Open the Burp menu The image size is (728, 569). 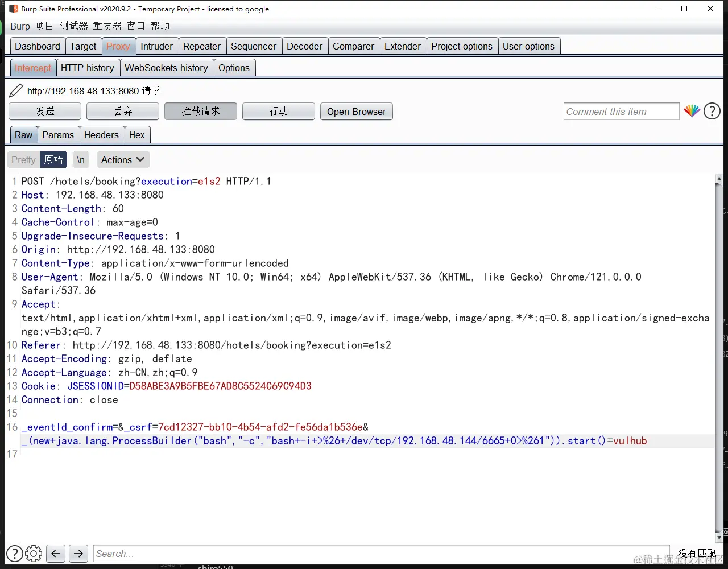pyautogui.click(x=20, y=26)
